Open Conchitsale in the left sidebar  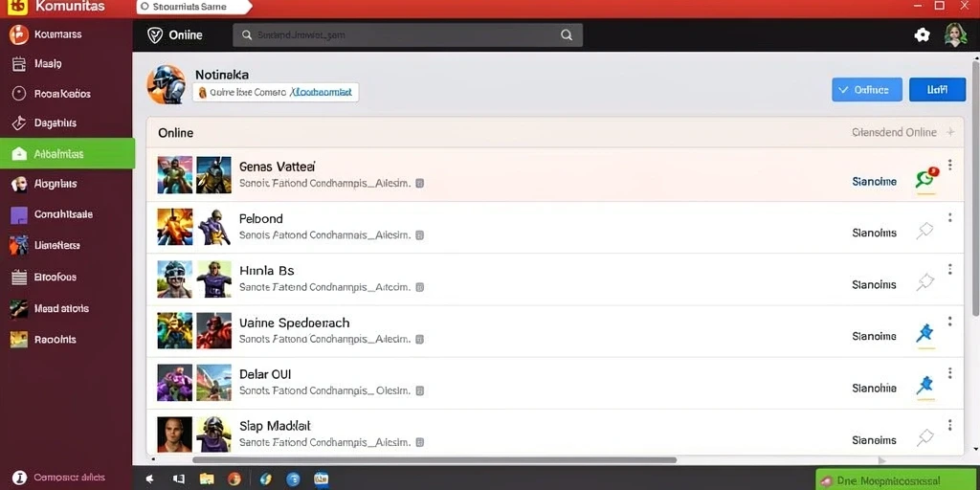click(63, 213)
